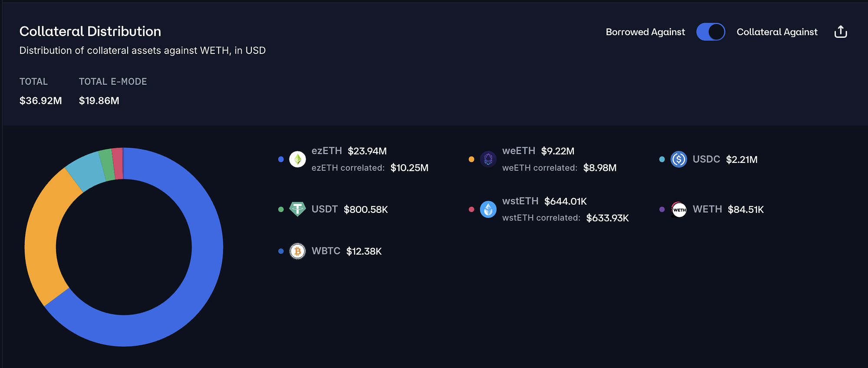Click the blue ezETH legend dot
The width and height of the screenshot is (868, 368).
coord(281,159)
